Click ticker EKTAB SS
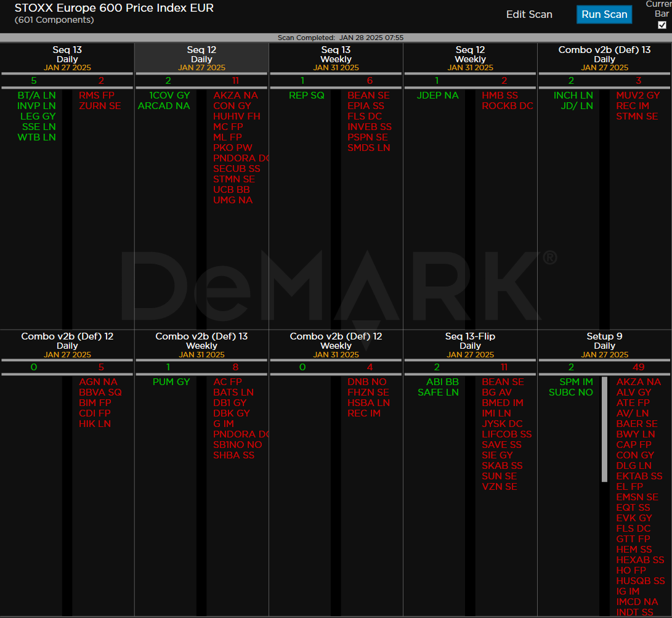The image size is (672, 618). (x=639, y=476)
